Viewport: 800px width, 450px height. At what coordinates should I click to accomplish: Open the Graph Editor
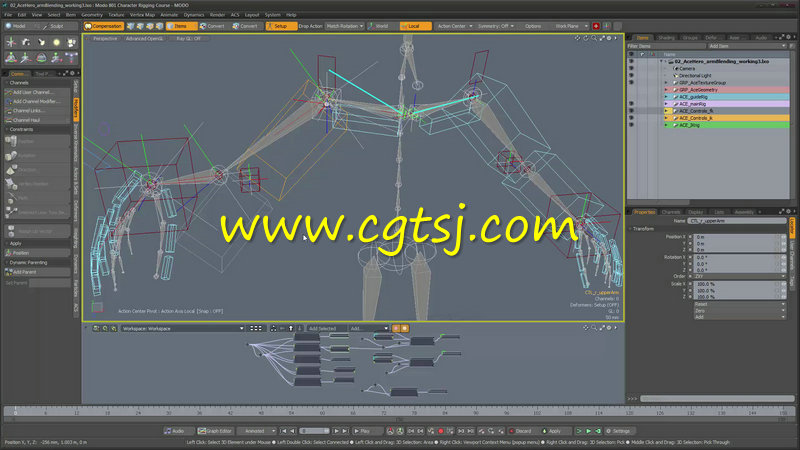coord(216,431)
